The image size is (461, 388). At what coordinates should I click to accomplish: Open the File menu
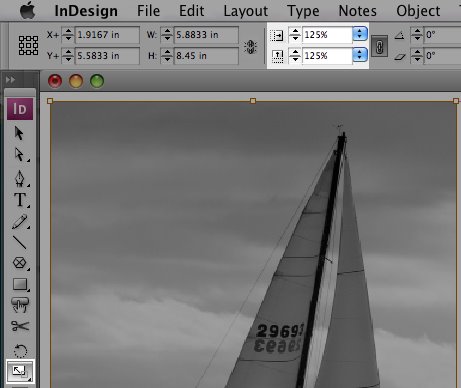click(x=148, y=11)
